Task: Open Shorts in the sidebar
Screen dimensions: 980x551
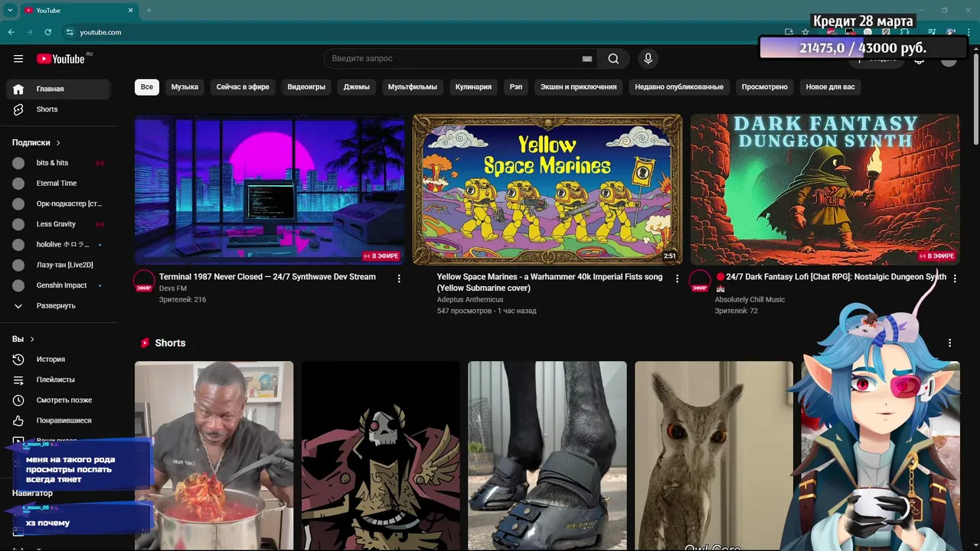Action: click(x=58, y=109)
